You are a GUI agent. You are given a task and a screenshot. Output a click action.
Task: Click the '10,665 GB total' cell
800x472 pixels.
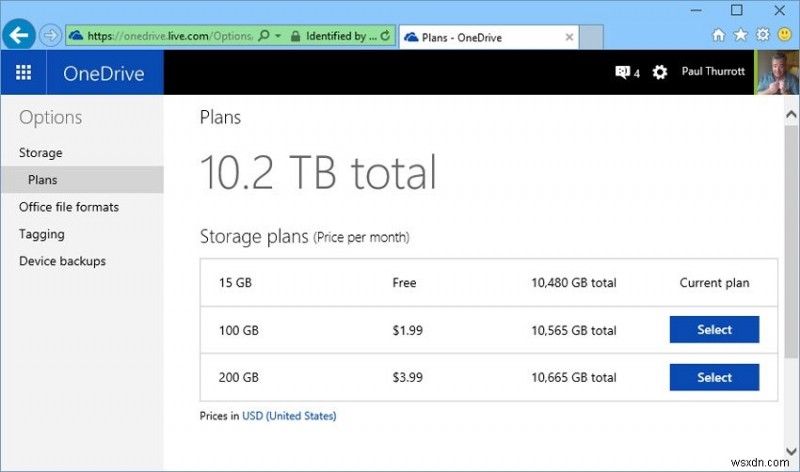[573, 378]
